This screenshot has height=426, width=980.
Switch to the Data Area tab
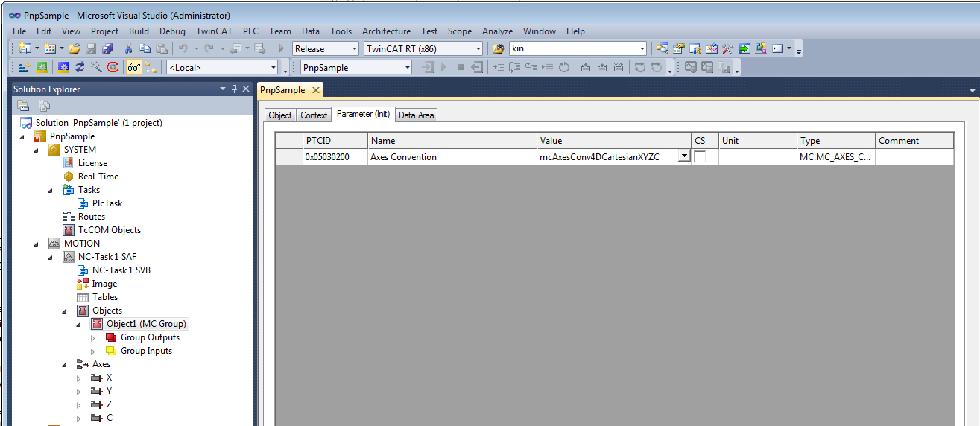(x=416, y=115)
